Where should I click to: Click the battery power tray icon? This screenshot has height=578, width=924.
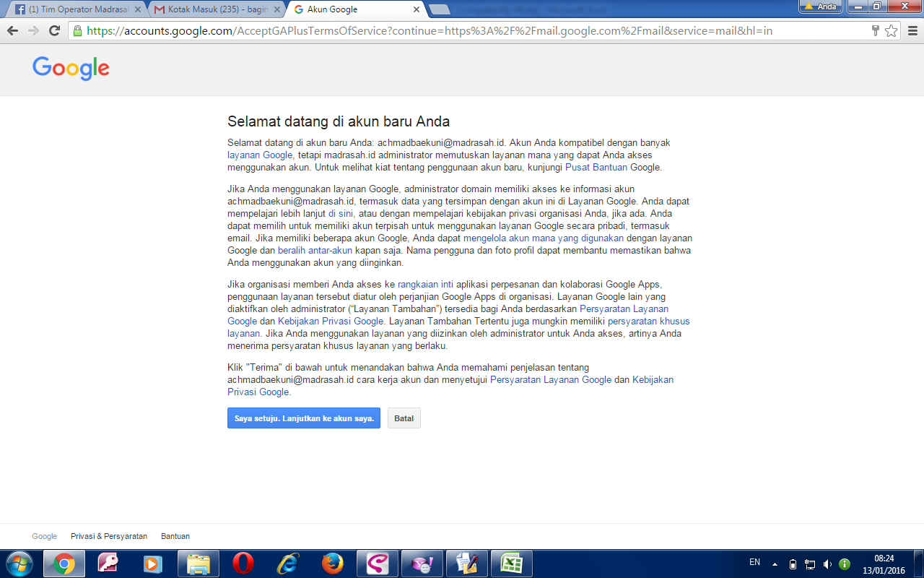793,564
